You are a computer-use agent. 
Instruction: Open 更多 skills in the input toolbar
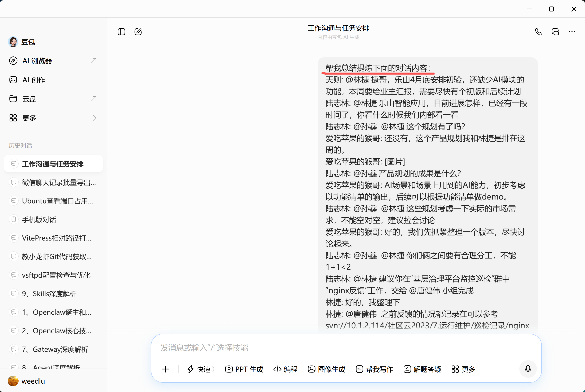click(x=463, y=369)
